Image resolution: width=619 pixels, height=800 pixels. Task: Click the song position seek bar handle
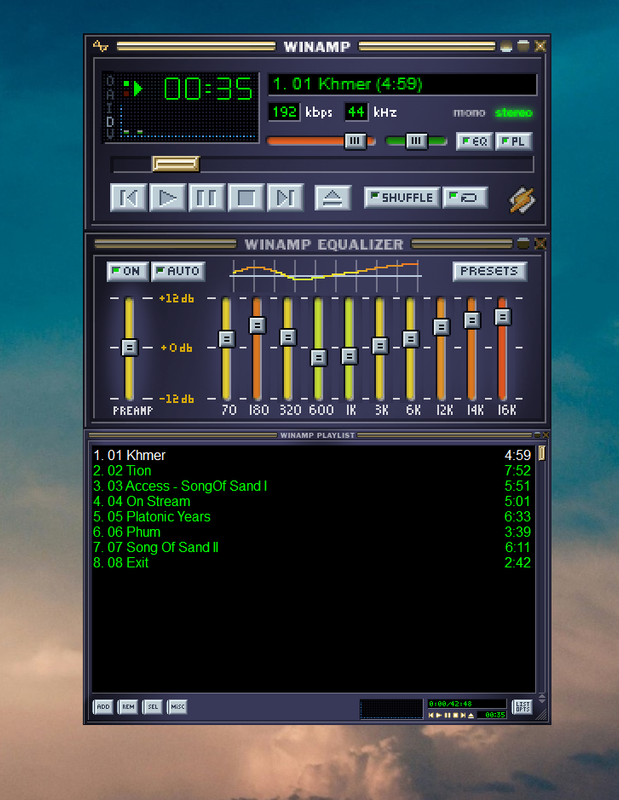(x=176, y=164)
